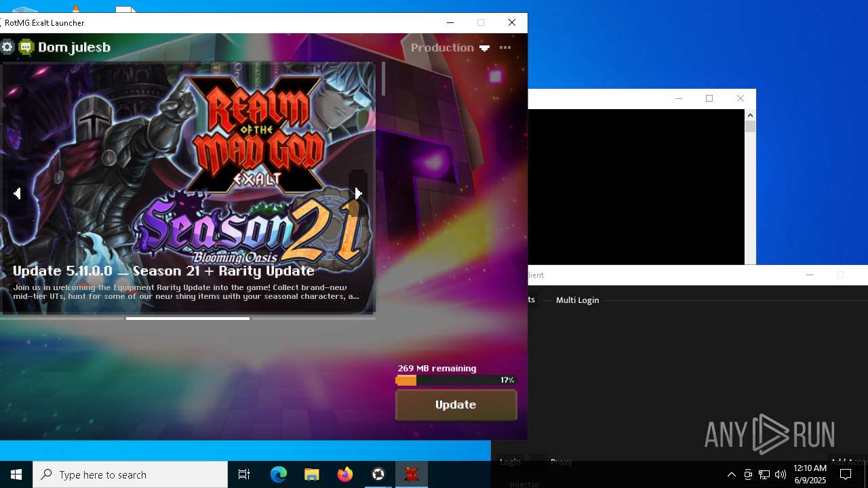Click the green chat bubble icon
This screenshot has height=488, width=868.
(26, 47)
